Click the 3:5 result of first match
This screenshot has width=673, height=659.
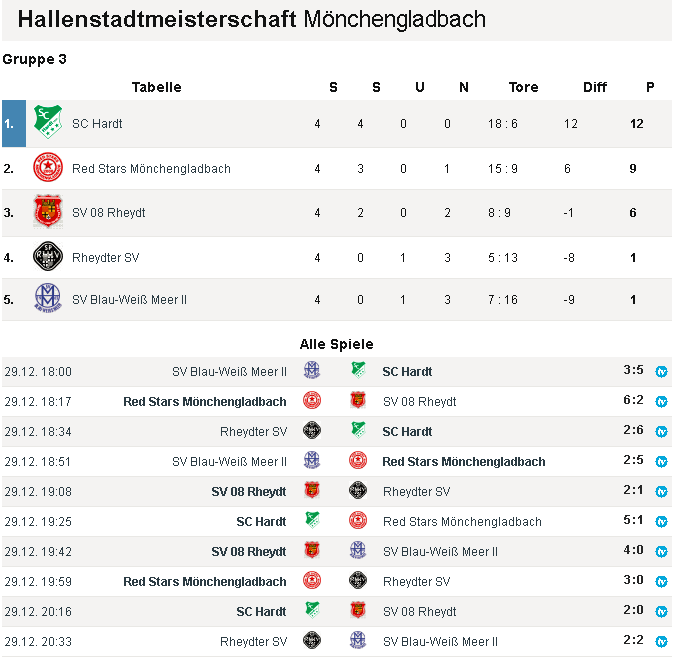click(x=633, y=370)
